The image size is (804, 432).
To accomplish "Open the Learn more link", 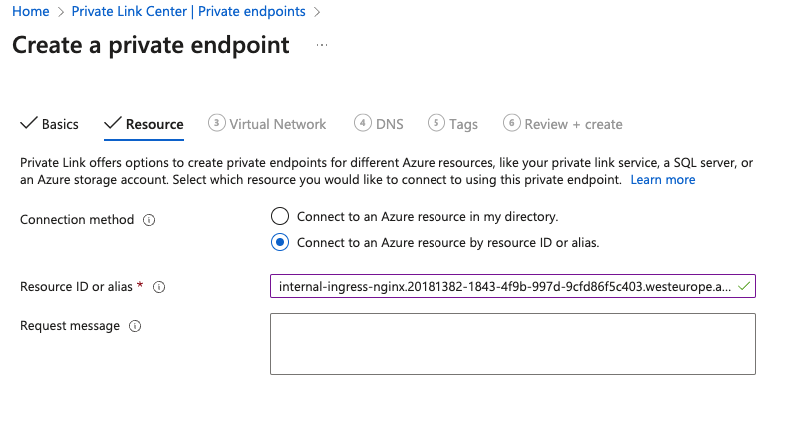I will coord(662,180).
